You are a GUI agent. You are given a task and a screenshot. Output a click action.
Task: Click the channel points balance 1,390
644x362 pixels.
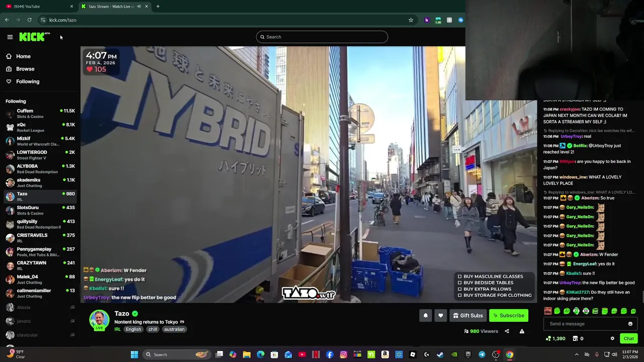(x=555, y=339)
